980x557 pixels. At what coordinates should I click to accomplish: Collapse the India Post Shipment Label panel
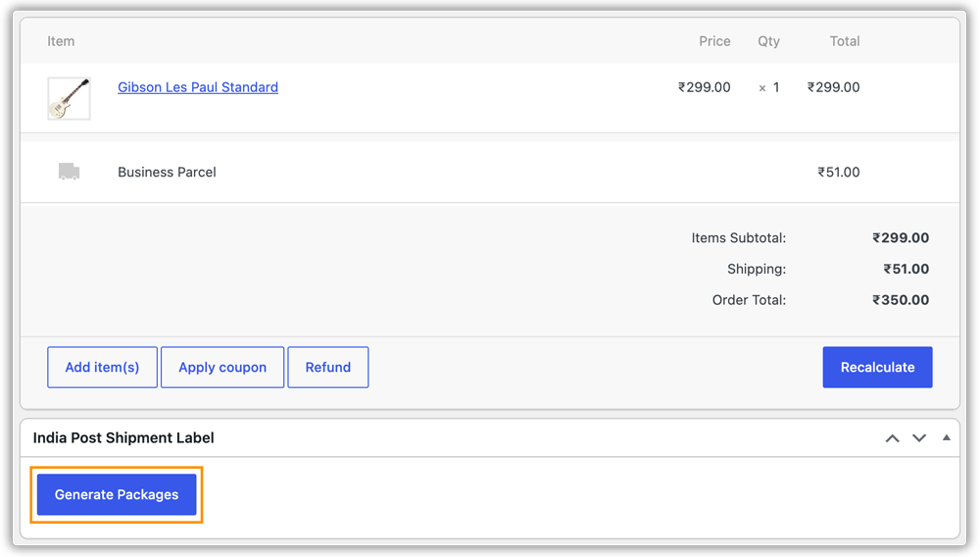point(947,437)
